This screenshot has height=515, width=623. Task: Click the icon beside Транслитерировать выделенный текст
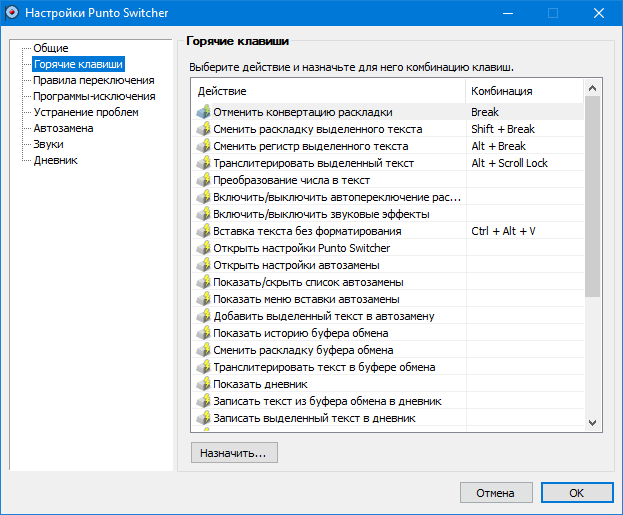(203, 163)
